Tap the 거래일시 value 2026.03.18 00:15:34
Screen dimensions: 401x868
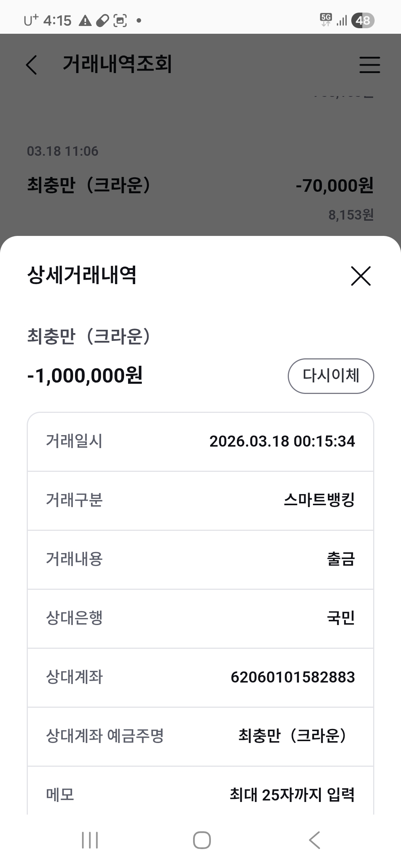click(x=282, y=441)
